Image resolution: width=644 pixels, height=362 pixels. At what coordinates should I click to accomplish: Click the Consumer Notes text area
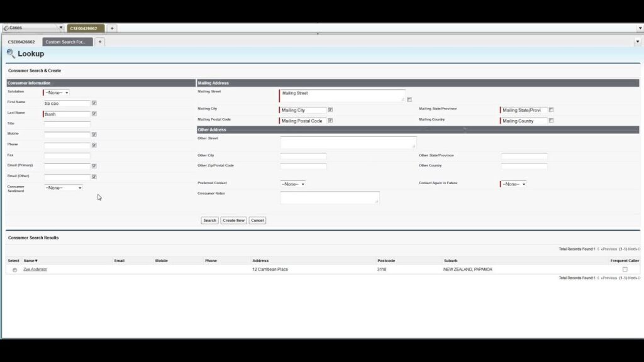tap(330, 197)
